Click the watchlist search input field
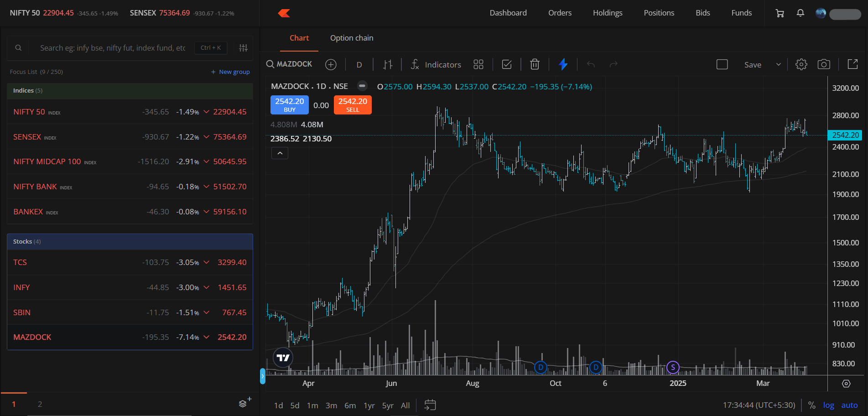 (113, 48)
